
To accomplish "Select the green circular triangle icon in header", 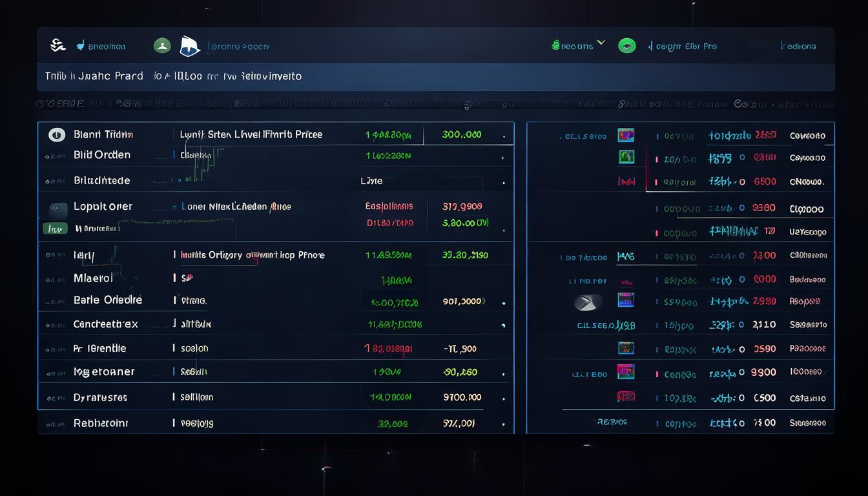I will coord(162,45).
